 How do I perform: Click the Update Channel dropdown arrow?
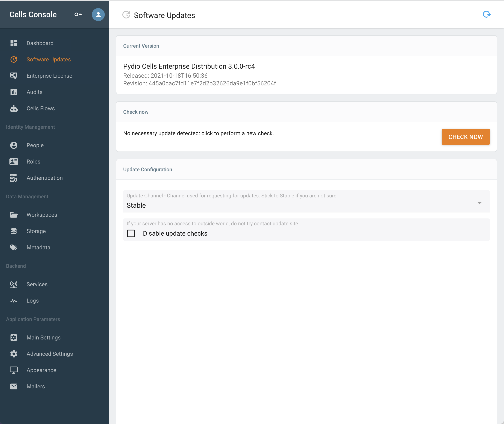click(480, 203)
